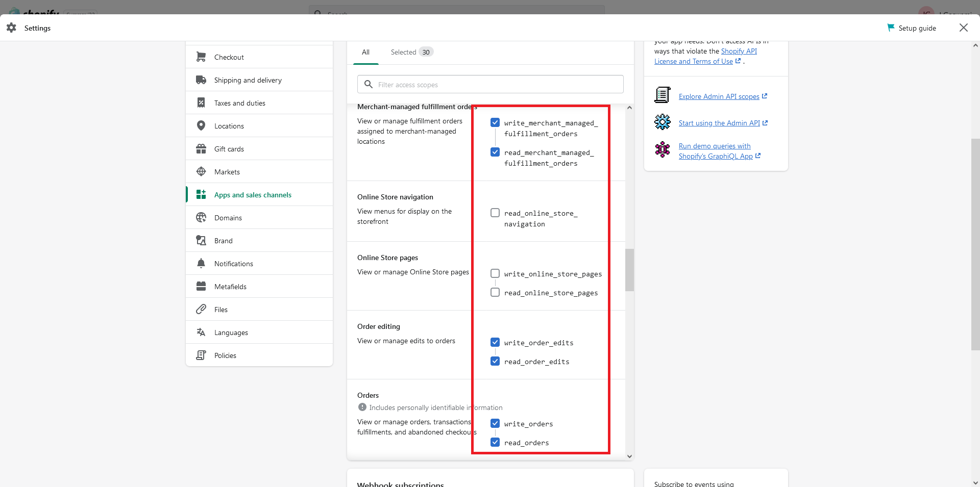Open Policies settings
Image resolution: width=980 pixels, height=487 pixels.
click(x=259, y=355)
